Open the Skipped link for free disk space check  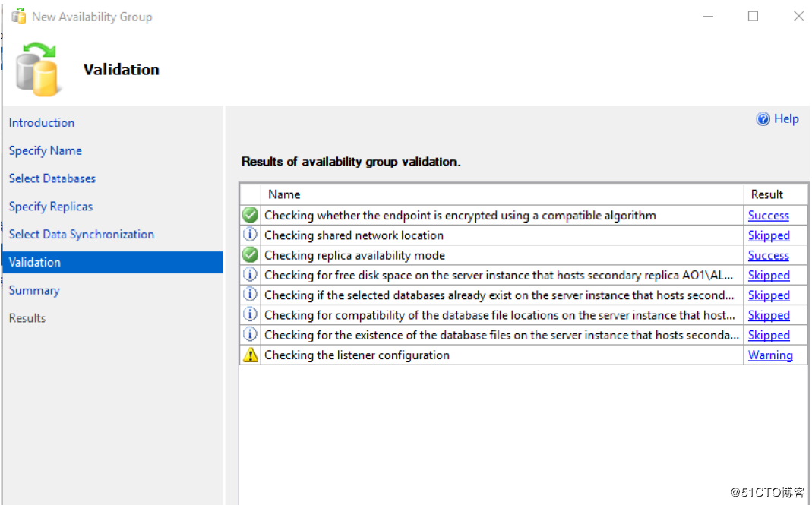pos(769,276)
